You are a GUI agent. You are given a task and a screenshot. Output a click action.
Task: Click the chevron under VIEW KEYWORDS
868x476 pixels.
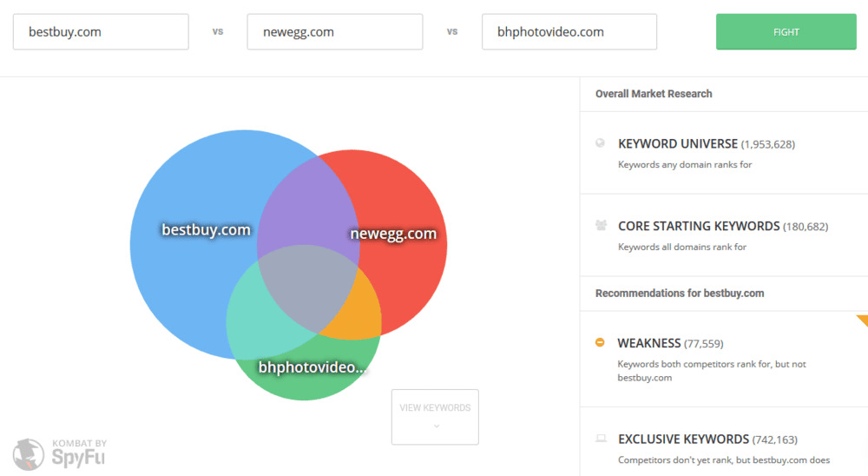click(437, 426)
